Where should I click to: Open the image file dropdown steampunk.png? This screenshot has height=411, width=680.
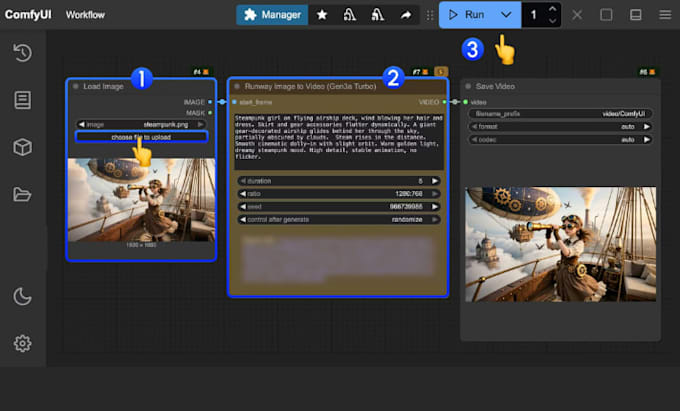tap(141, 124)
